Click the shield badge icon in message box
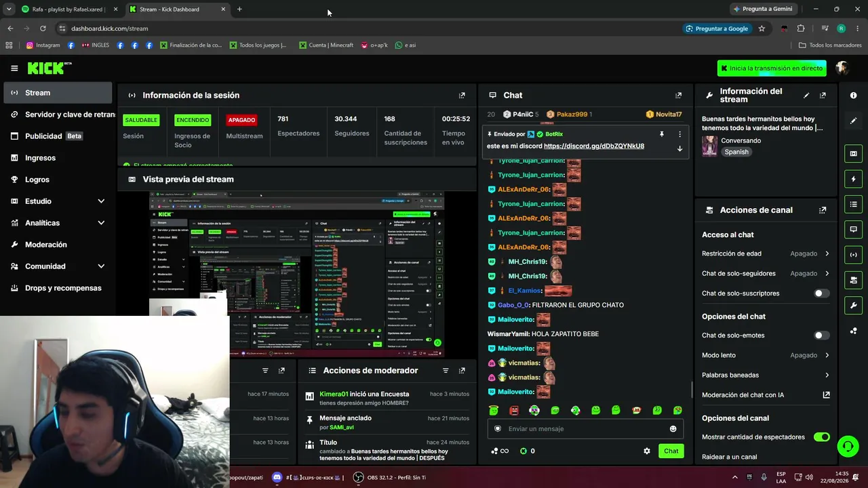 [498, 429]
